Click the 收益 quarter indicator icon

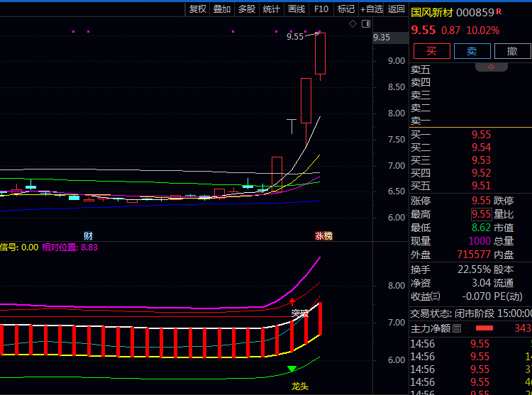(x=436, y=296)
